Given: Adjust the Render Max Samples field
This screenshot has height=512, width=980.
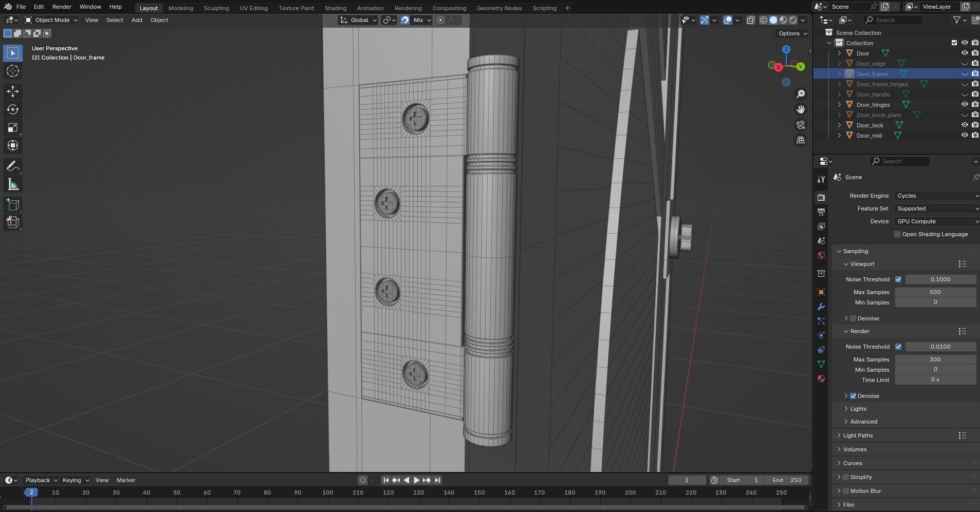Looking at the screenshot, I should pyautogui.click(x=935, y=359).
